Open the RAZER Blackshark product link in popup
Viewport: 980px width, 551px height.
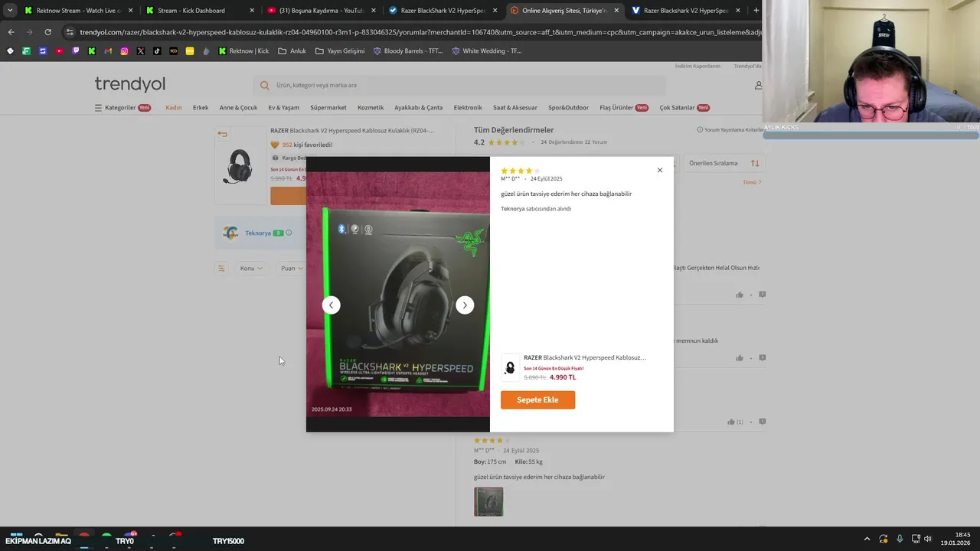[585, 357]
